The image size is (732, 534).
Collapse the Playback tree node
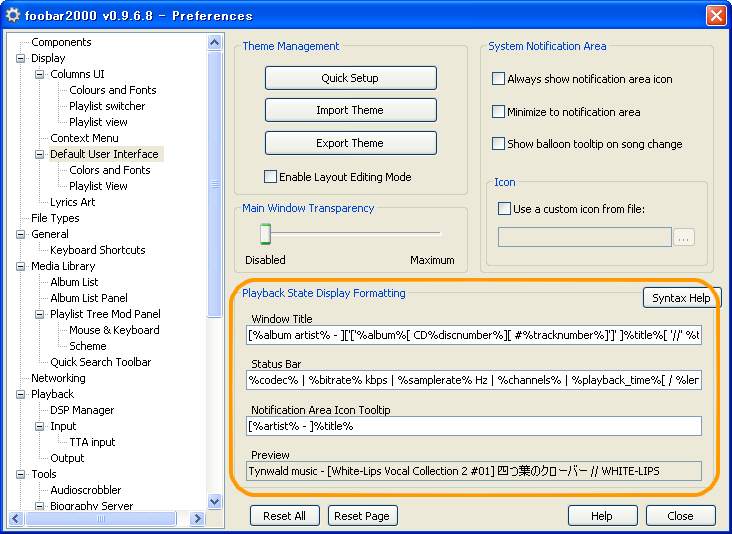pyautogui.click(x=21, y=394)
